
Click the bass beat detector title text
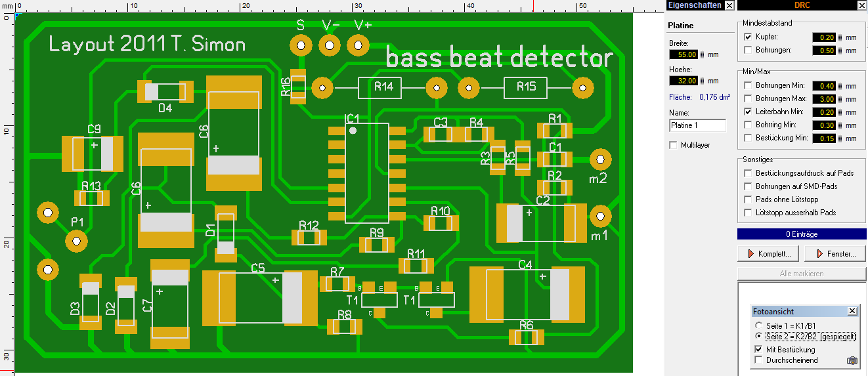pyautogui.click(x=499, y=58)
